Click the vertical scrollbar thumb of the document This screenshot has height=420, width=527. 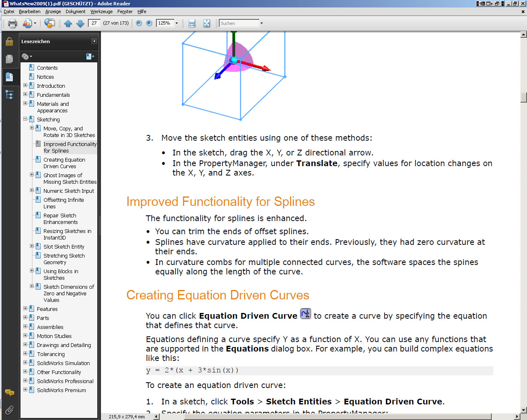(523, 97)
